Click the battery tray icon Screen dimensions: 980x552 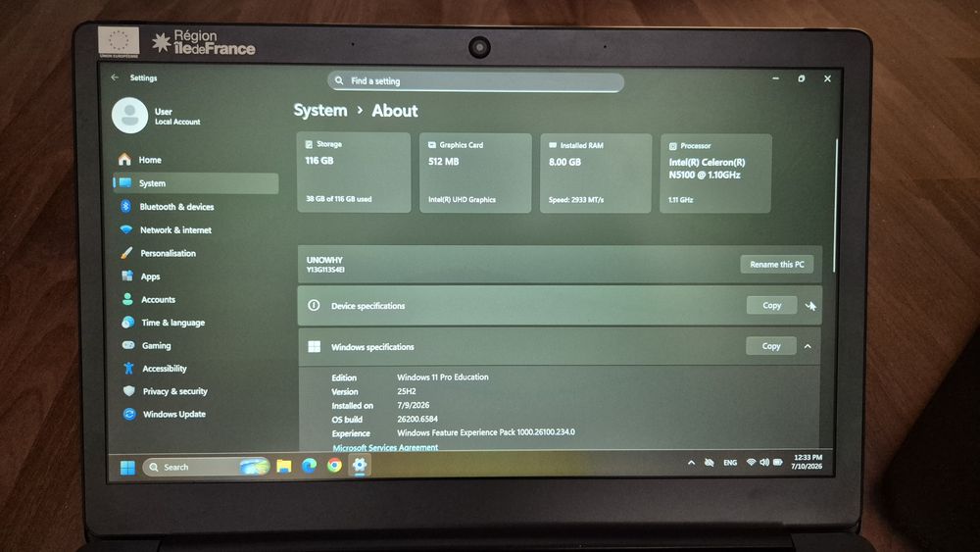click(777, 463)
